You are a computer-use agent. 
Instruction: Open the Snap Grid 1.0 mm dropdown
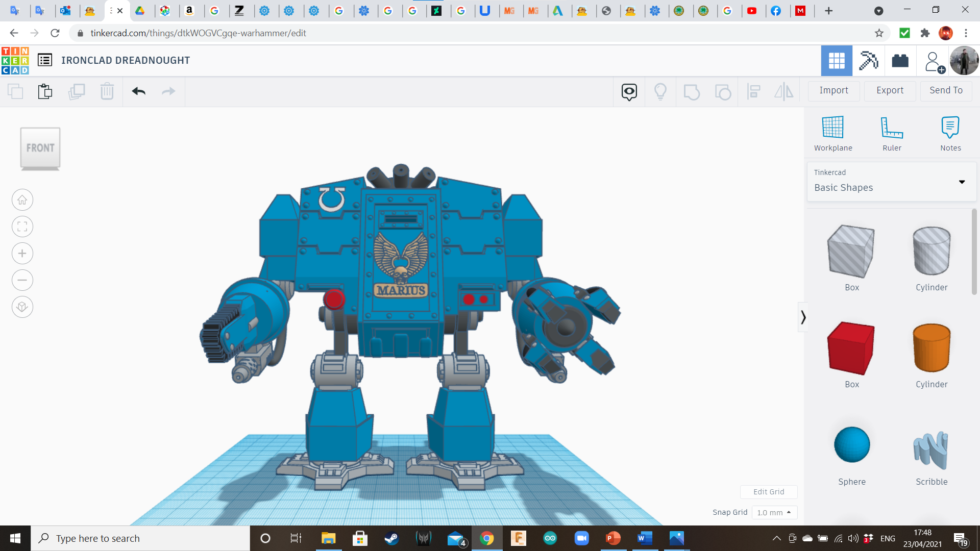[x=774, y=512]
